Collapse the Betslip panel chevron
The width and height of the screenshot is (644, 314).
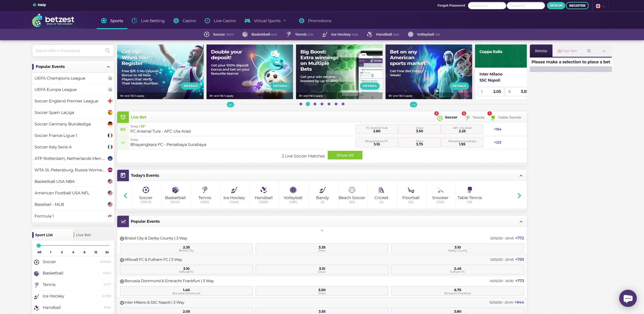[x=603, y=51]
